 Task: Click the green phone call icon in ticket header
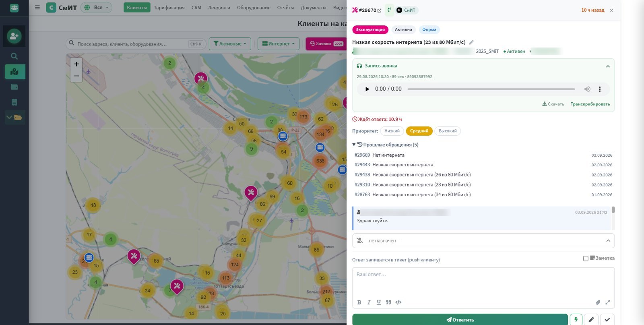[389, 10]
